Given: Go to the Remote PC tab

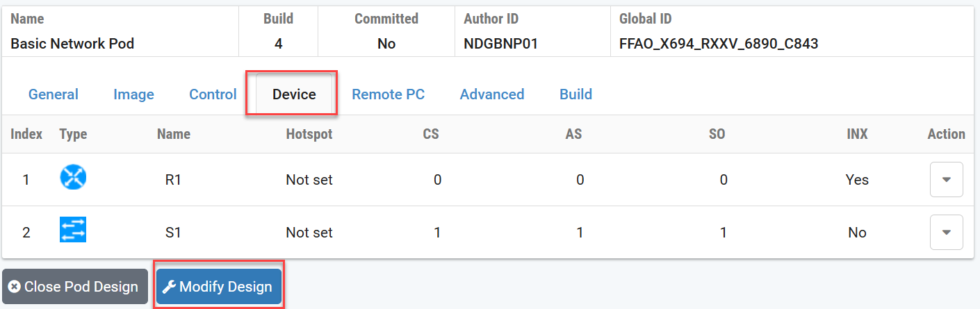Looking at the screenshot, I should point(388,94).
